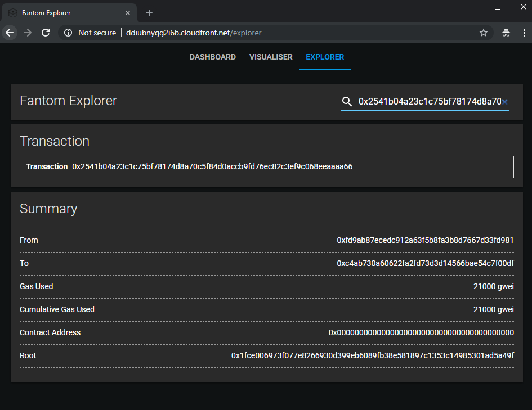Click the To row label

point(24,263)
